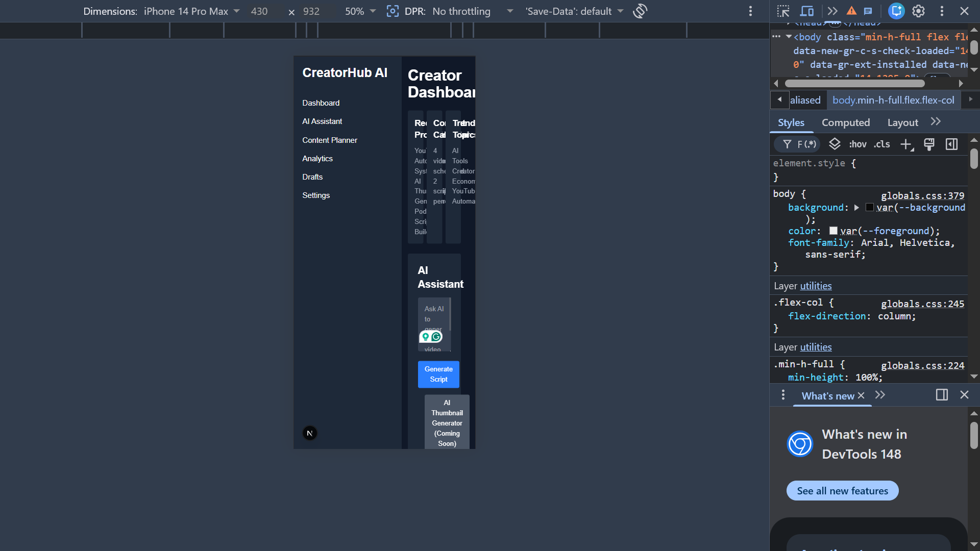Viewport: 980px width, 551px height.
Task: Open globals.css:379 source link
Action: point(922,195)
